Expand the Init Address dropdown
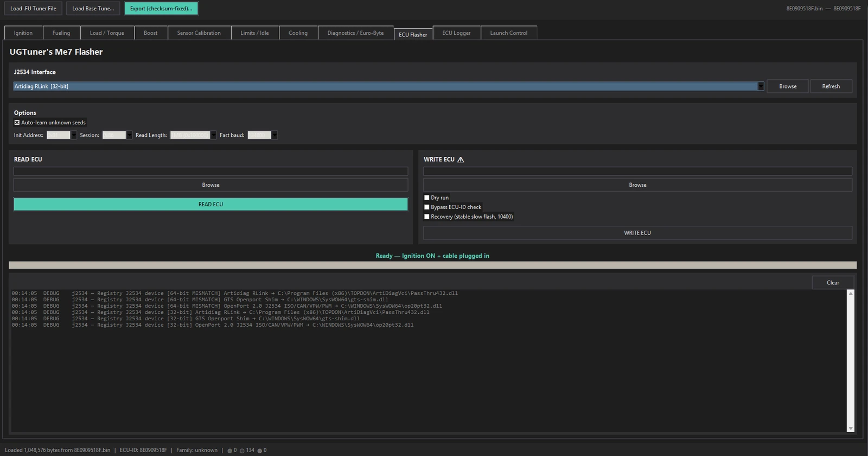The image size is (868, 456). pos(74,135)
